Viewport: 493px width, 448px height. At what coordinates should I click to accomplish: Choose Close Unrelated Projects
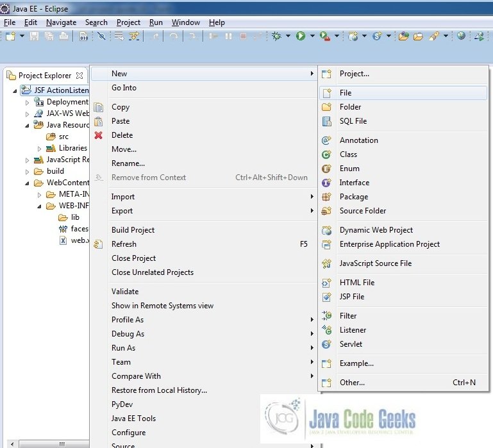click(204, 272)
